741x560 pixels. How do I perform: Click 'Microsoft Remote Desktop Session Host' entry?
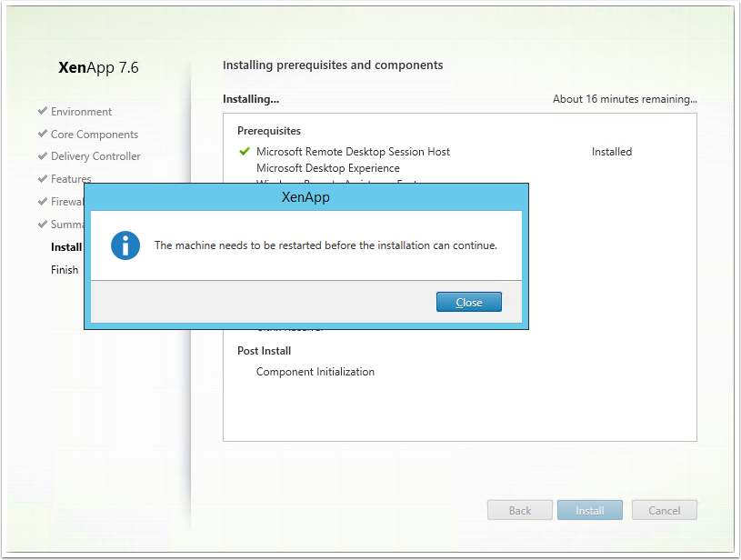point(353,152)
